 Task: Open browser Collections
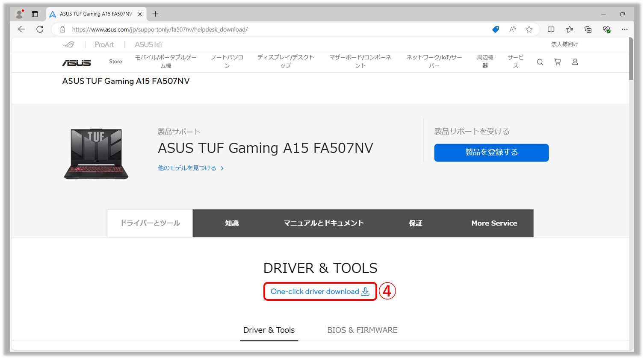(588, 29)
